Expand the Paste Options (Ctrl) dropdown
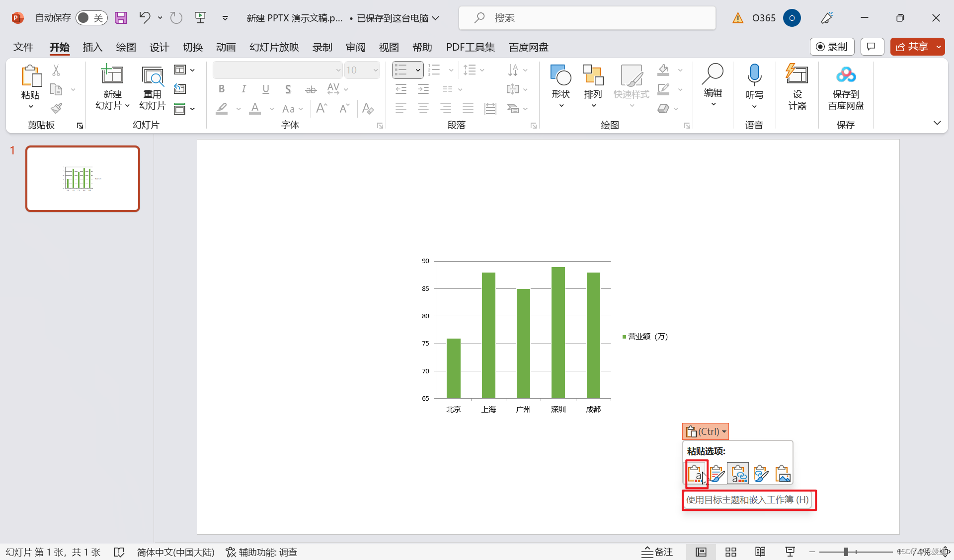 click(706, 431)
